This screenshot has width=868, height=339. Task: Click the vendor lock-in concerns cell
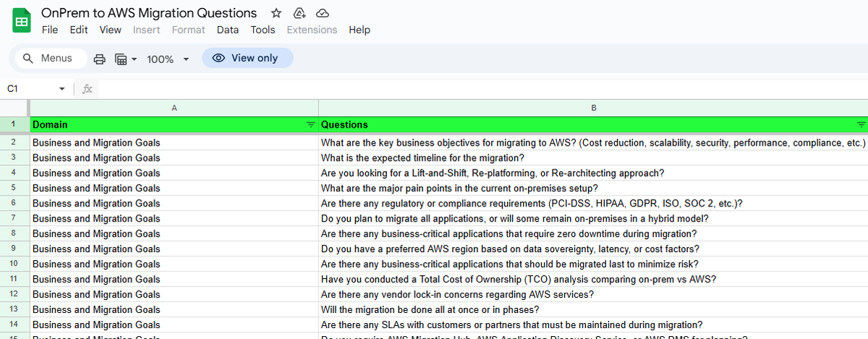593,294
